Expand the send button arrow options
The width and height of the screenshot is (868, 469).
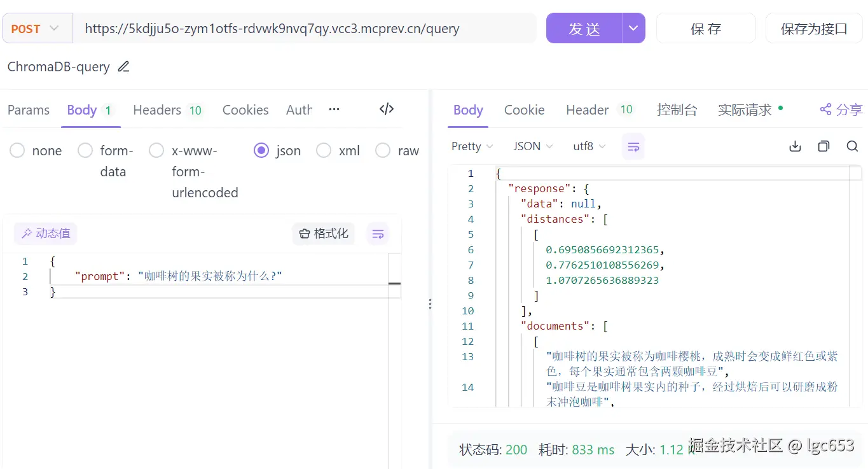click(x=633, y=28)
